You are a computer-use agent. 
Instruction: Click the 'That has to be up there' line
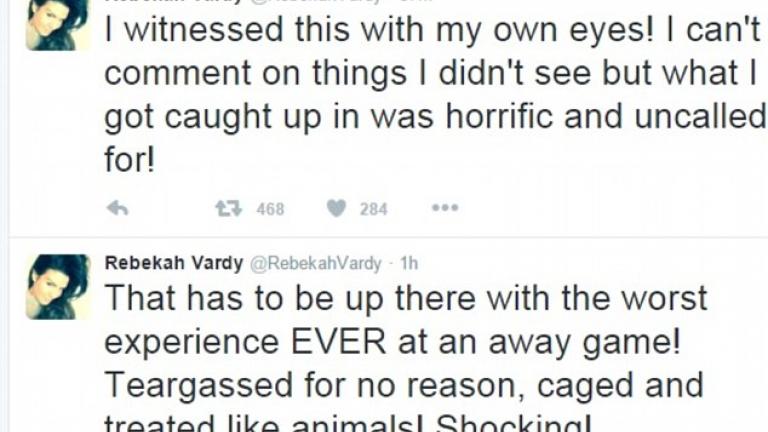click(x=405, y=298)
